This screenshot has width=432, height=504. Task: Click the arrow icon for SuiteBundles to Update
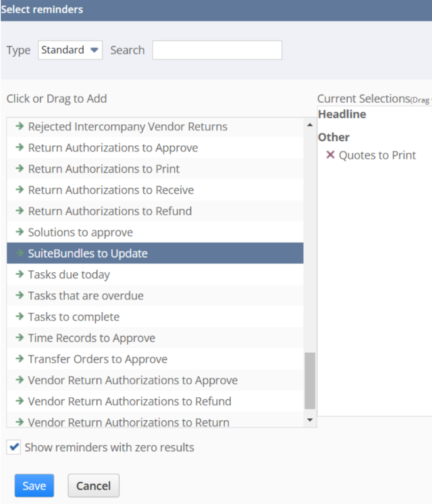click(20, 254)
